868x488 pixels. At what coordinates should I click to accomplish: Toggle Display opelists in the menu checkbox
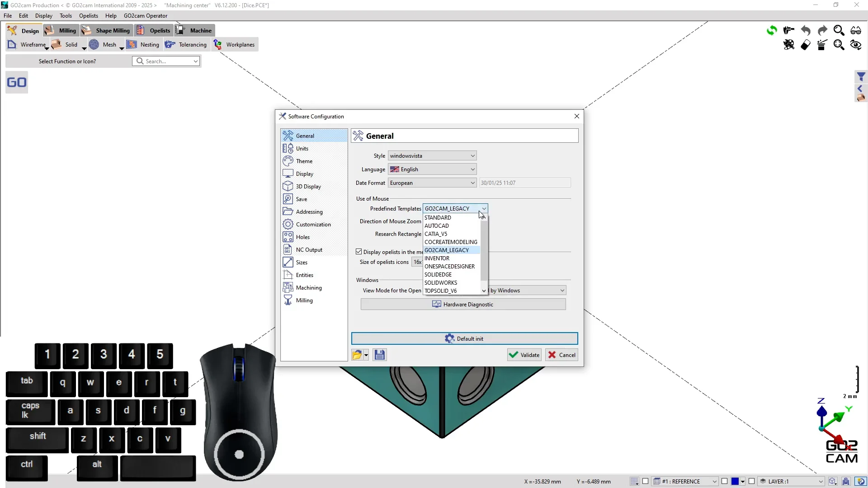(x=359, y=252)
